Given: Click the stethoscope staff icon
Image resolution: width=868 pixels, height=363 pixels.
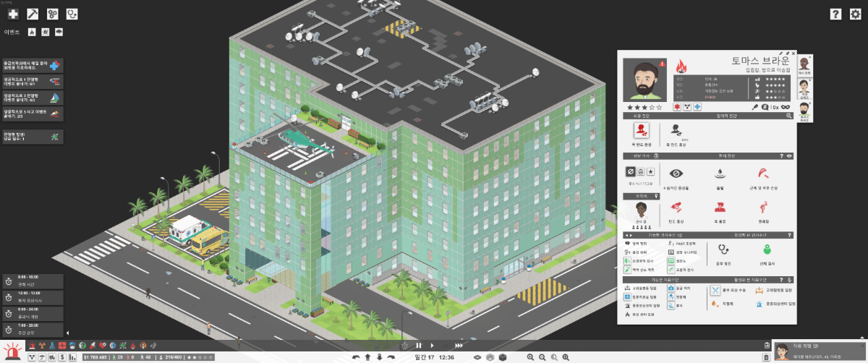Looking at the screenshot, I should 72,14.
